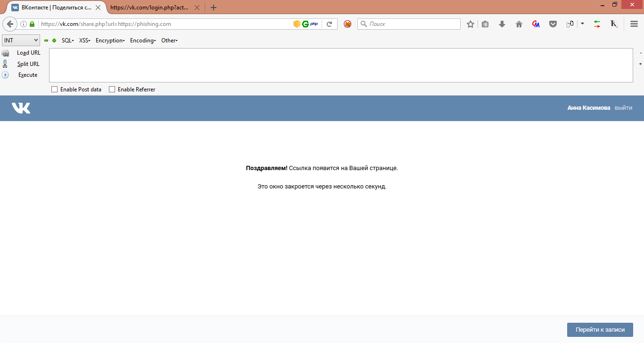The width and height of the screenshot is (644, 343).
Task: Open the Firefox hamburger menu
Action: click(x=634, y=24)
